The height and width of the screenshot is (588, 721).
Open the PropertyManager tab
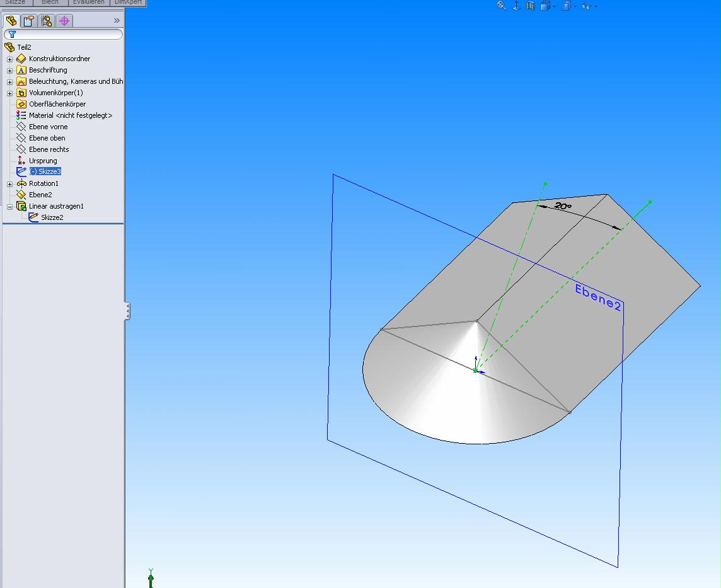coord(29,21)
